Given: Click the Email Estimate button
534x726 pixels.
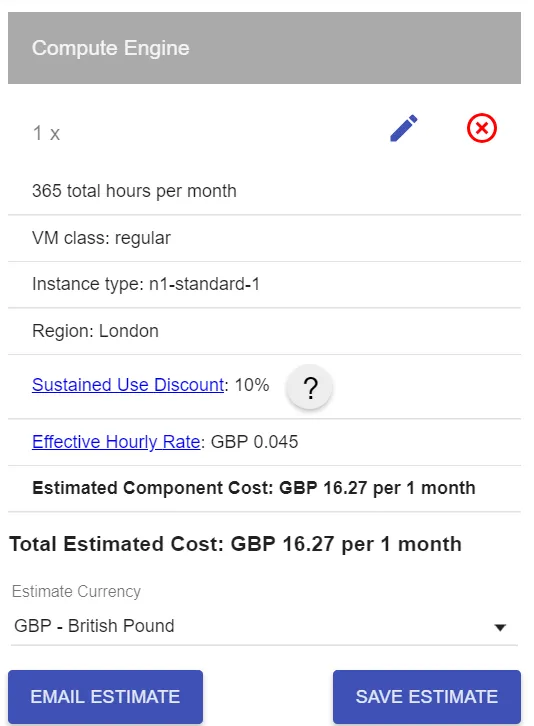Looking at the screenshot, I should [105, 696].
